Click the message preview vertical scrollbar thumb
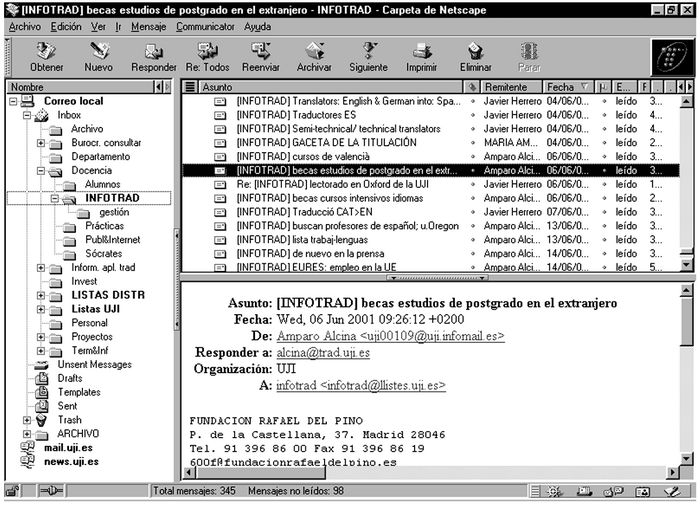700x506 pixels. click(687, 322)
